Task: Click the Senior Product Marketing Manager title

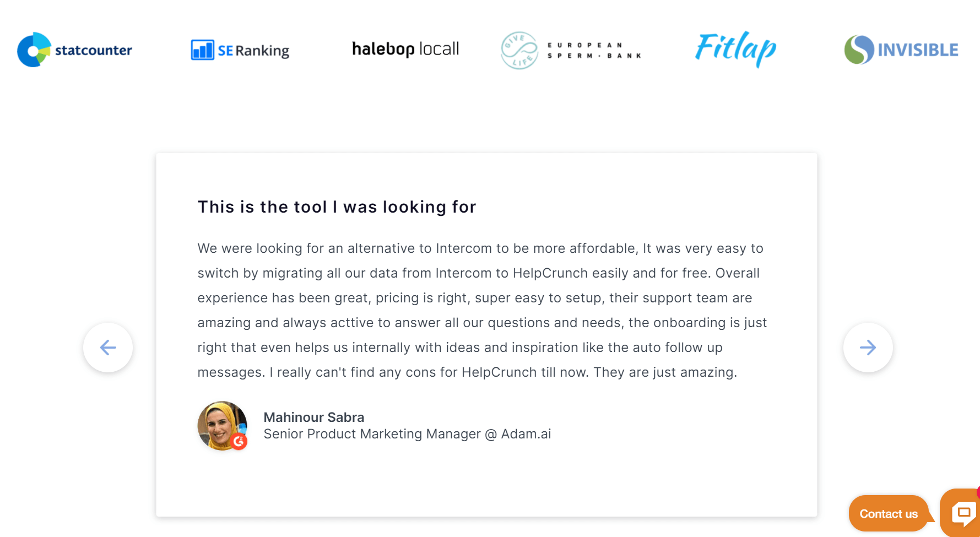Action: (372, 434)
